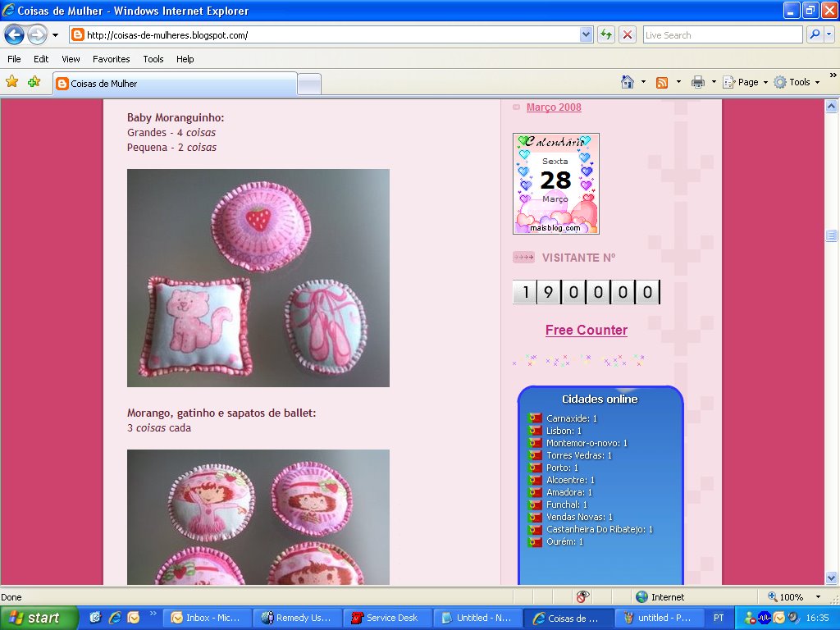
Task: Open the Tools gear command bar menu
Action: tap(797, 82)
